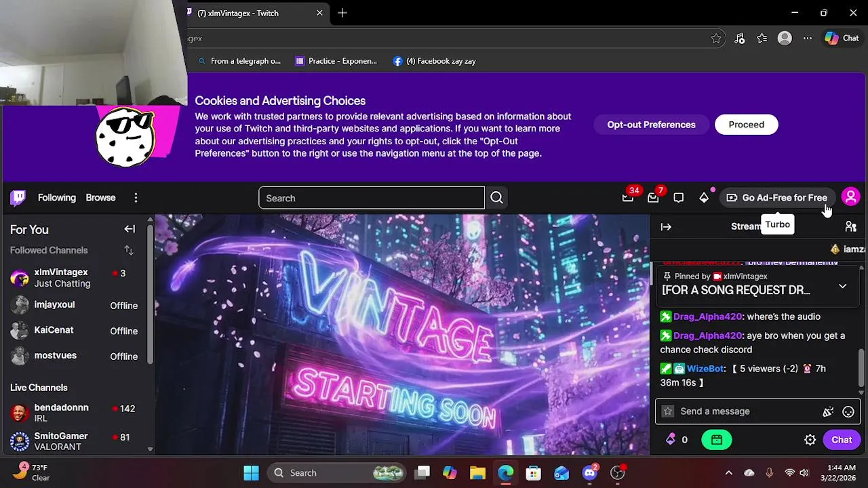868x488 pixels.
Task: Open the Windows Start menu
Action: [251, 473]
